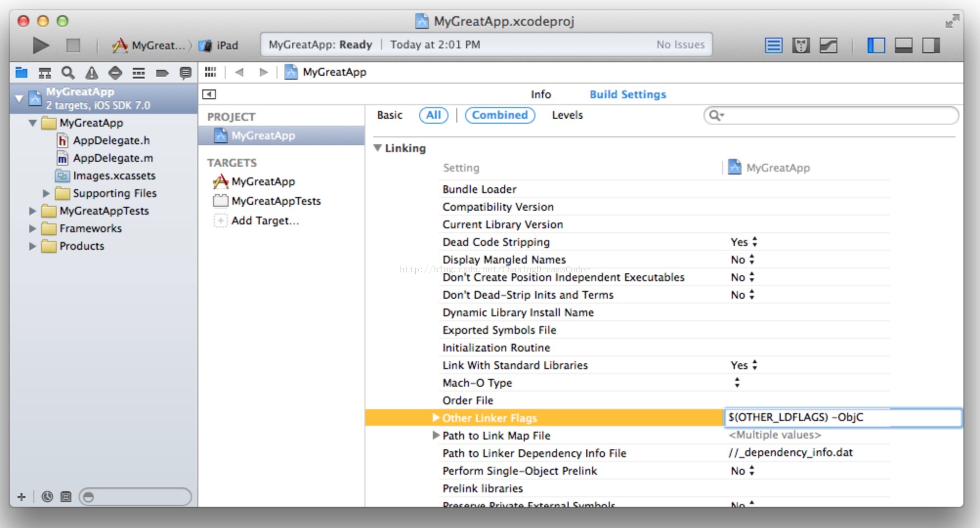Click the Path to Linker Dependency Info value

tap(790, 453)
